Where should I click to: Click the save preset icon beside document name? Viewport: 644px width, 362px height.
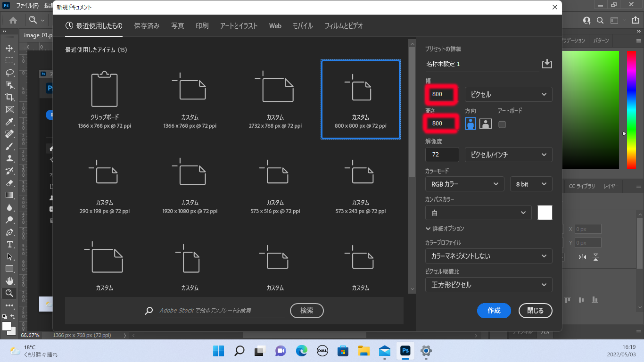coord(547,64)
